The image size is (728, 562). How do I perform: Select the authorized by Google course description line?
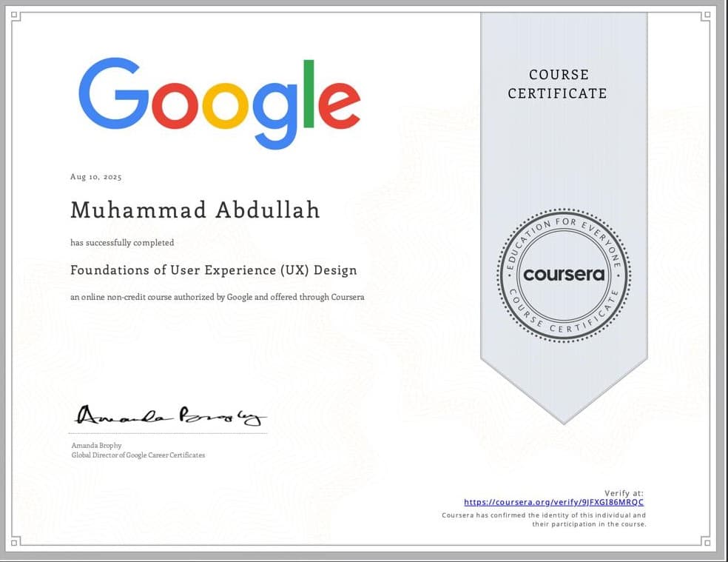point(216,297)
